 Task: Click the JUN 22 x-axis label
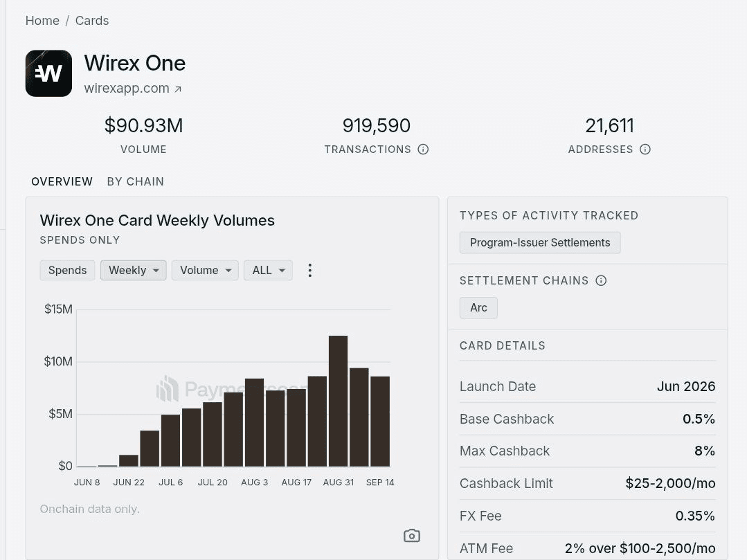pos(129,482)
